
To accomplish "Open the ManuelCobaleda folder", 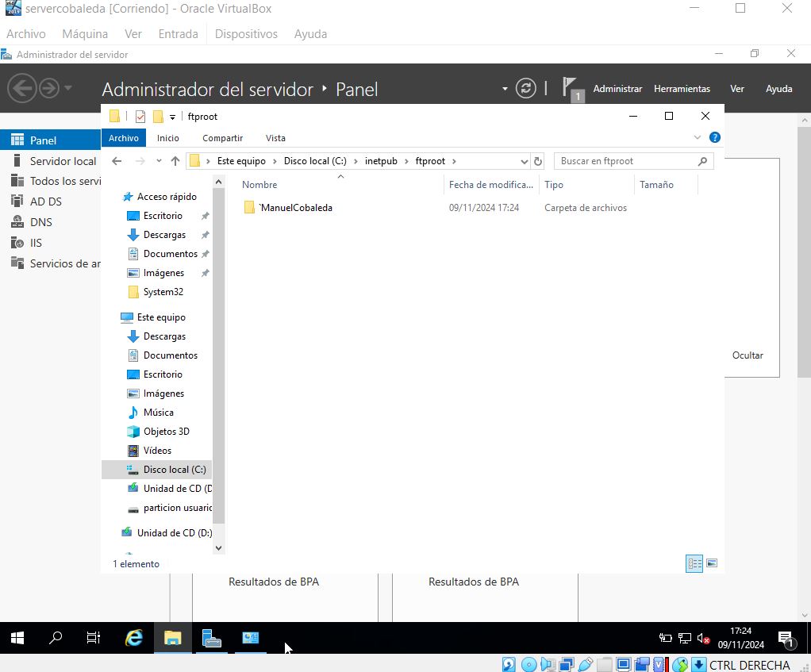I will [295, 208].
